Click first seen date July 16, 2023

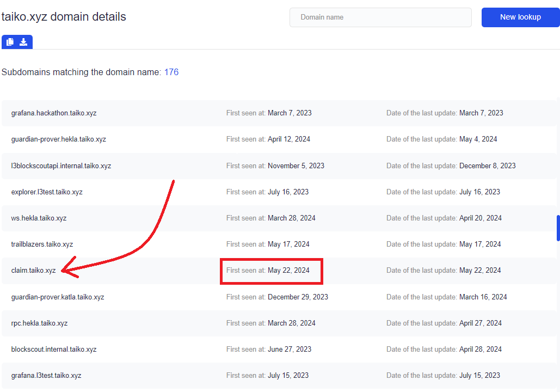click(x=288, y=192)
